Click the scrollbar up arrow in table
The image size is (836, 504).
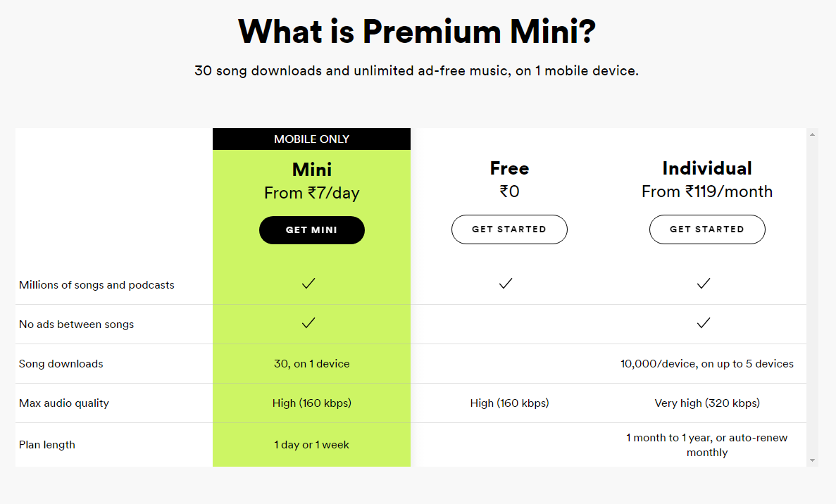tap(812, 134)
